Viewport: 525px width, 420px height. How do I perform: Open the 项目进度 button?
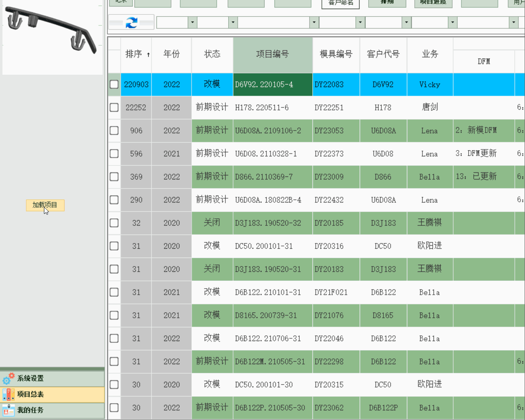(x=433, y=3)
